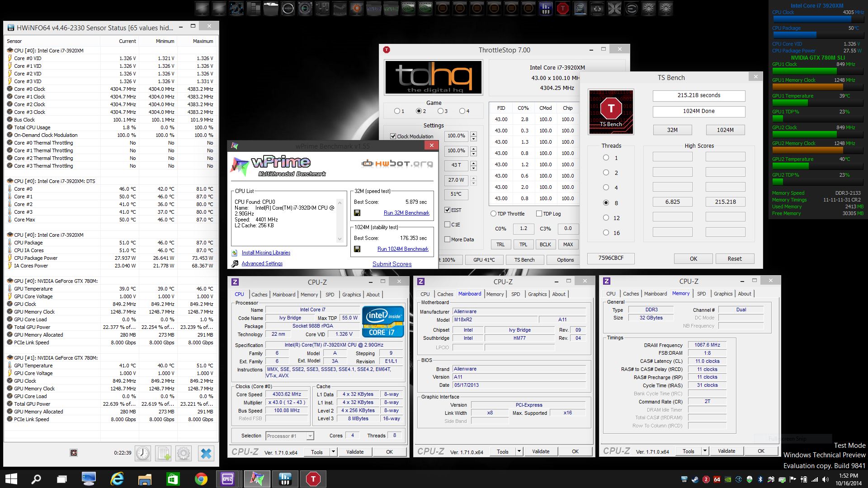
Task: Open SPD tab in Mainboard CPU-Z window
Action: [x=516, y=294]
